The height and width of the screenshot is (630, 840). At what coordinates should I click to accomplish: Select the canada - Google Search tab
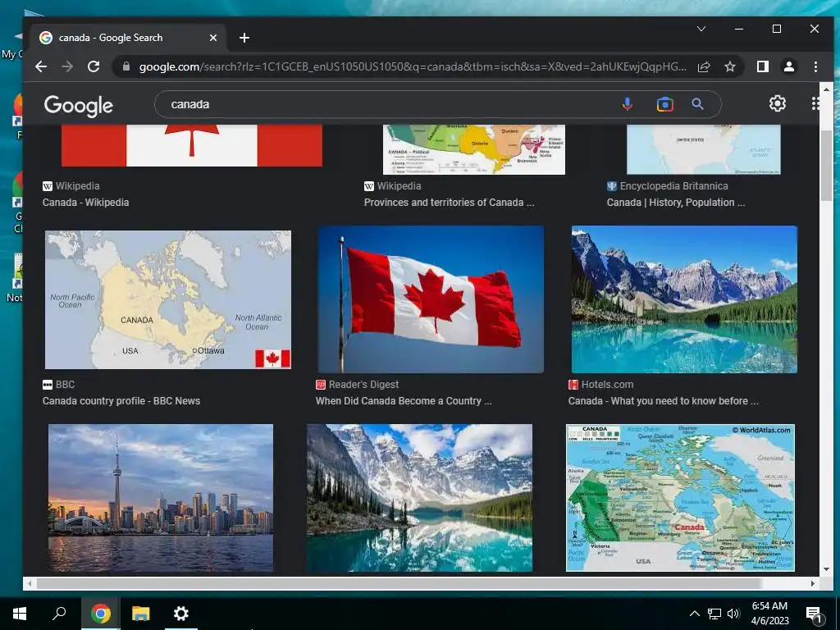tap(129, 38)
